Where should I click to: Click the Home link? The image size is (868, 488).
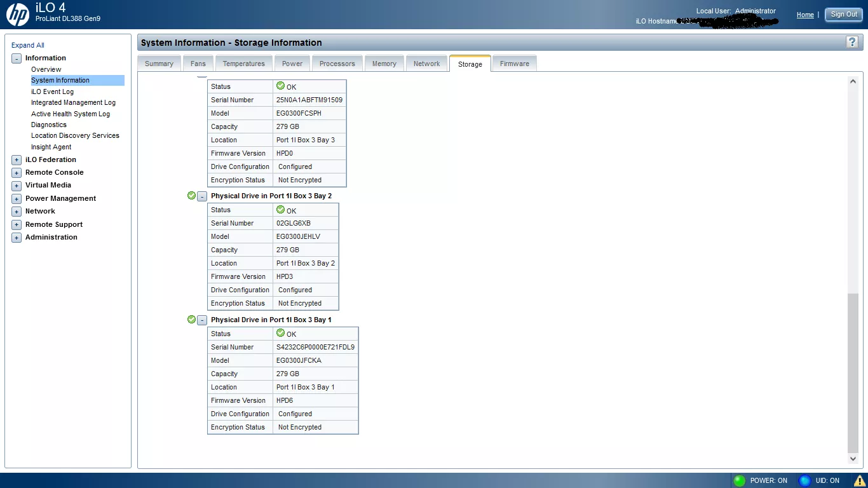click(x=805, y=15)
